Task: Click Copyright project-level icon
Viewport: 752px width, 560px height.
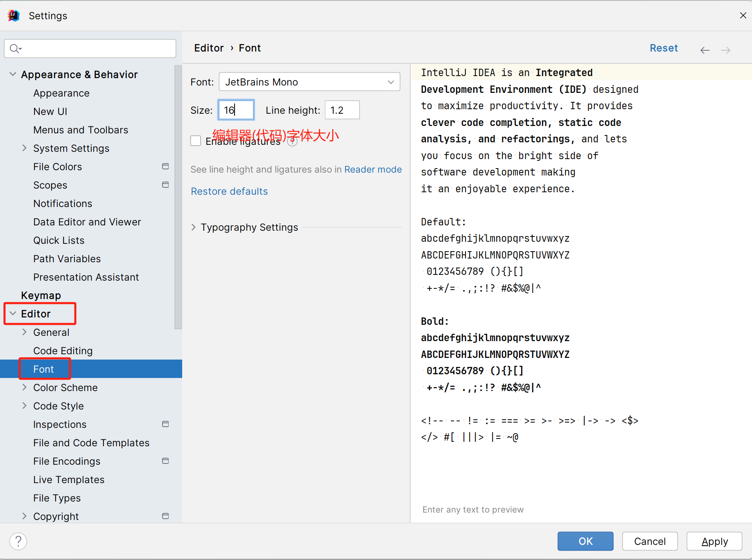Action: pyautogui.click(x=165, y=516)
